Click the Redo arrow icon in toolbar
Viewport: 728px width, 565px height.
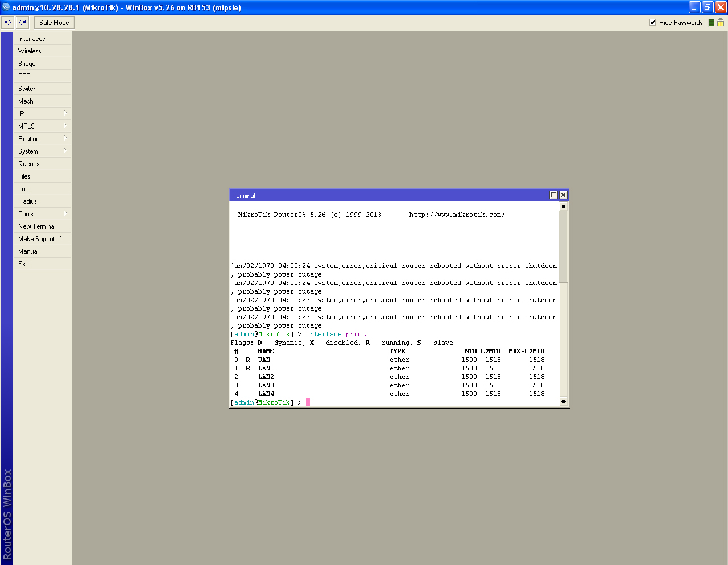[22, 23]
